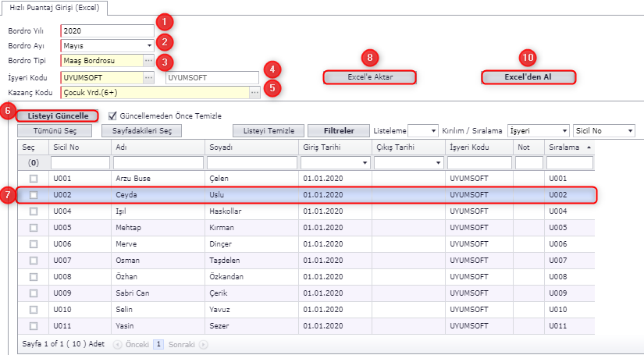Screen dimensions: 644x355
Task: Click red annotation marker number 6
Action: tap(9, 111)
